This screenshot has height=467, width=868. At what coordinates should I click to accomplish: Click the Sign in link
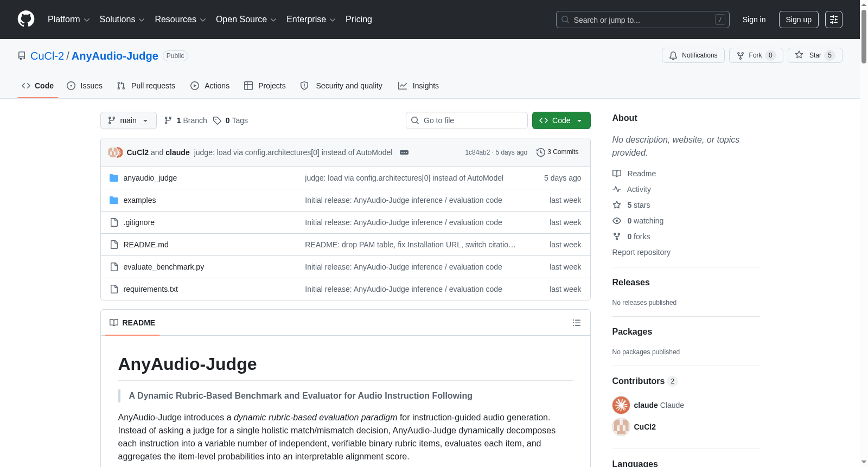pyautogui.click(x=754, y=20)
